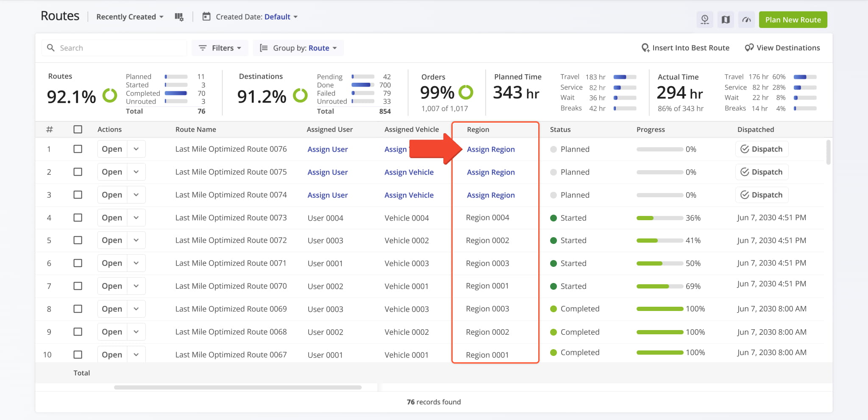868x420 pixels.
Task: Select checkbox for Last Mile Optimized Route 0071
Action: (78, 263)
